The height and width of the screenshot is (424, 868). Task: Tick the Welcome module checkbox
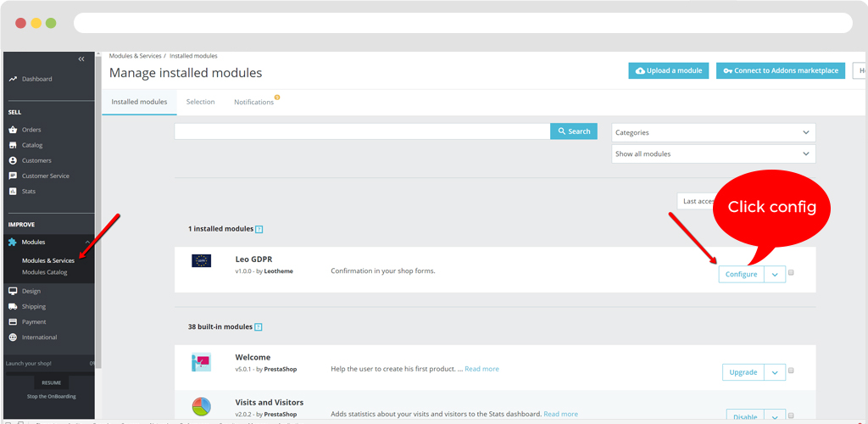(x=791, y=371)
